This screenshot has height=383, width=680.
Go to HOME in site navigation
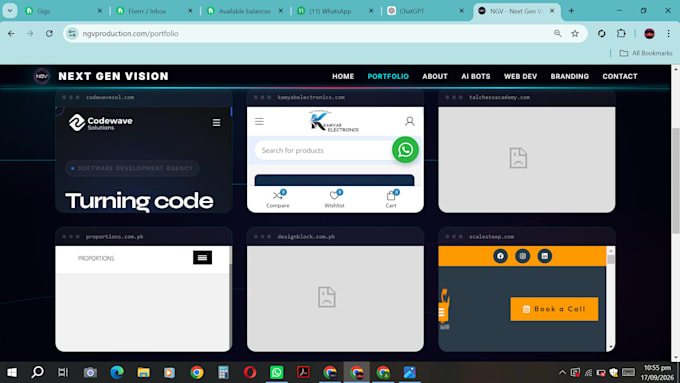click(343, 76)
